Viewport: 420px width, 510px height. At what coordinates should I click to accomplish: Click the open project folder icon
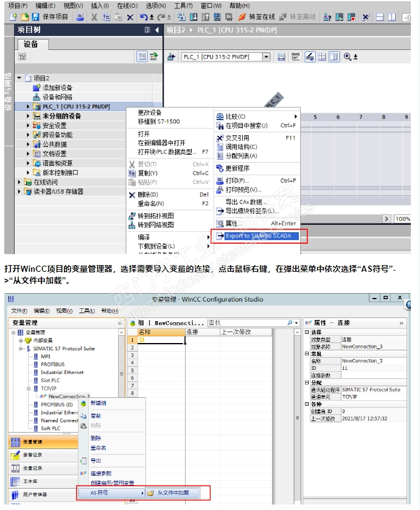coord(25,17)
